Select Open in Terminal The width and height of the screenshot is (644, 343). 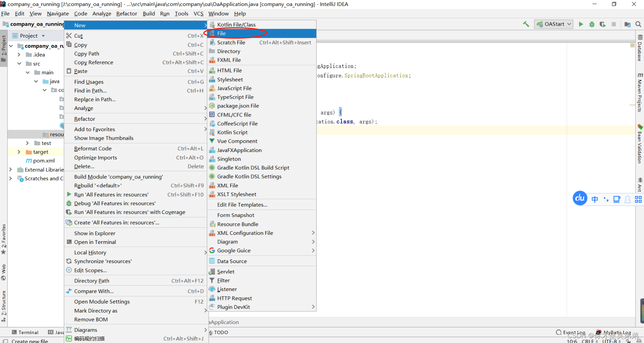136,242
